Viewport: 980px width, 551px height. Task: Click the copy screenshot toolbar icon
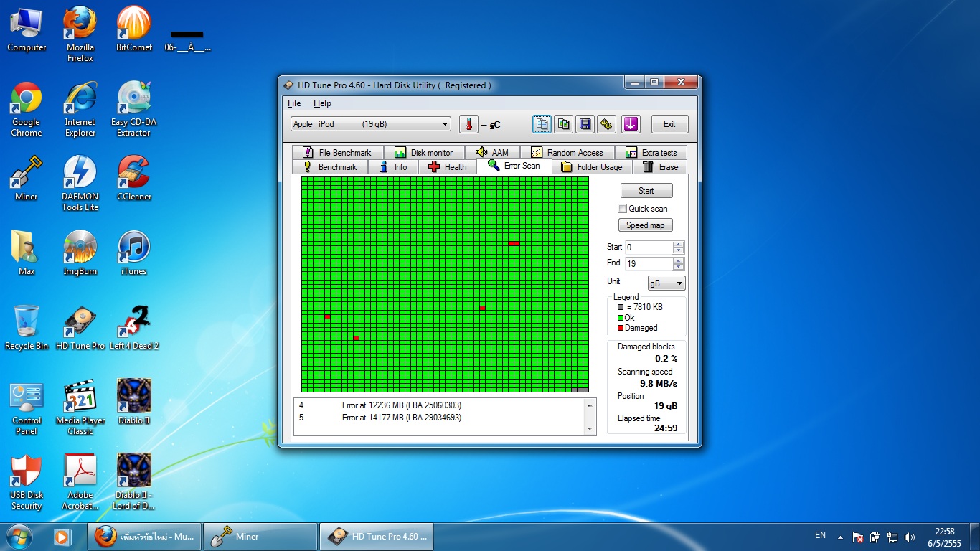(x=564, y=124)
